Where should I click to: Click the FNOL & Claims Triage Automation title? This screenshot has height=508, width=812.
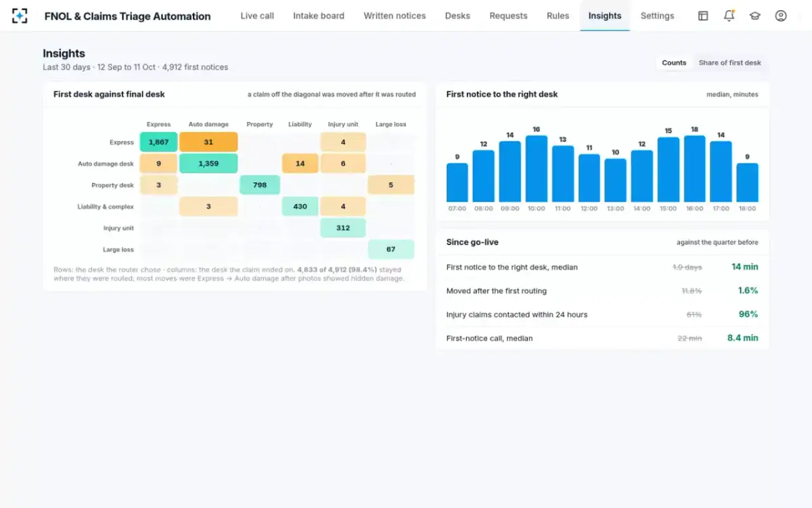127,16
